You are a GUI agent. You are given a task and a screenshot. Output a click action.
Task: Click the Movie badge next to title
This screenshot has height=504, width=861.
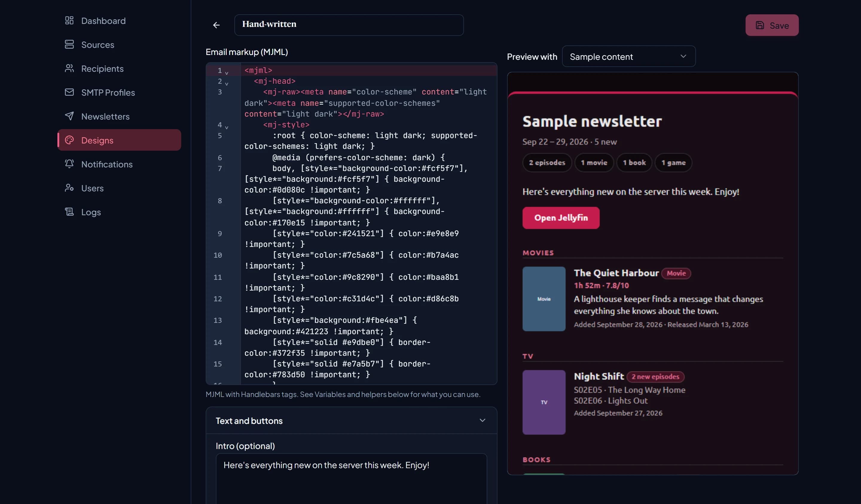click(x=676, y=273)
